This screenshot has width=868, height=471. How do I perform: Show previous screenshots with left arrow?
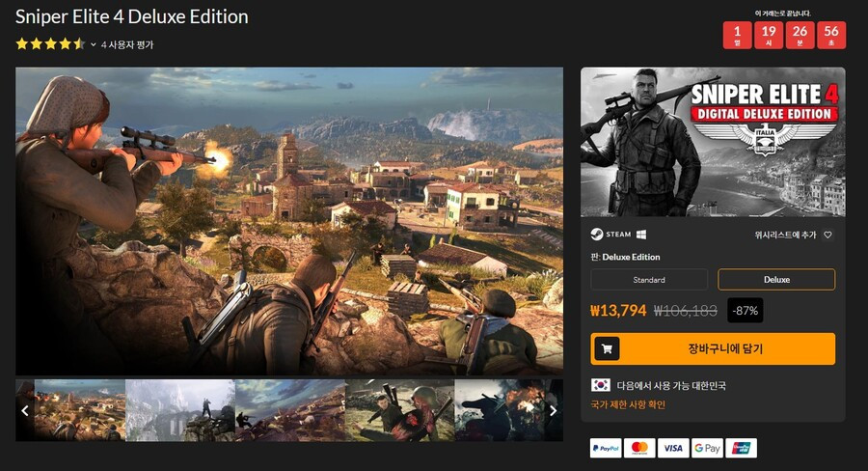pos(25,410)
